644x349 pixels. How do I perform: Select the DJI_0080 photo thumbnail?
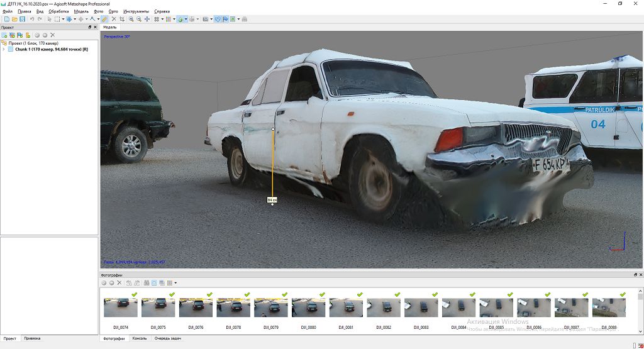coord(308,307)
